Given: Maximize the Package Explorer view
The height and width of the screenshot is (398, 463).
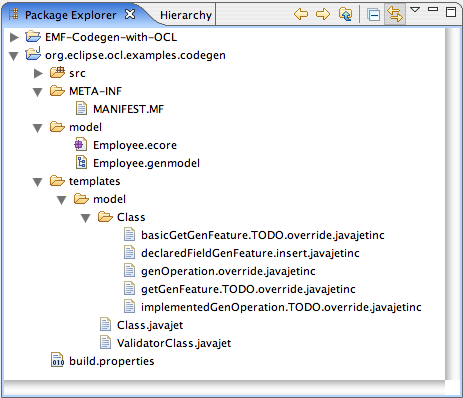Looking at the screenshot, I should point(451,12).
